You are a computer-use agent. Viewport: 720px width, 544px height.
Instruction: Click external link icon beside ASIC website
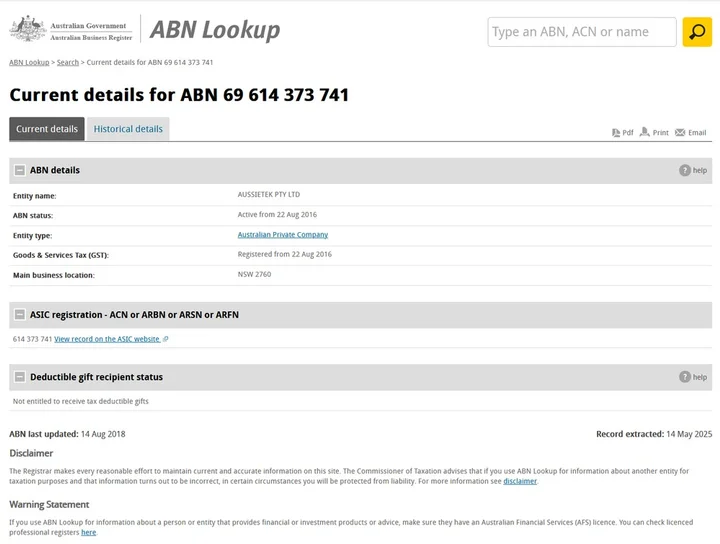(166, 339)
